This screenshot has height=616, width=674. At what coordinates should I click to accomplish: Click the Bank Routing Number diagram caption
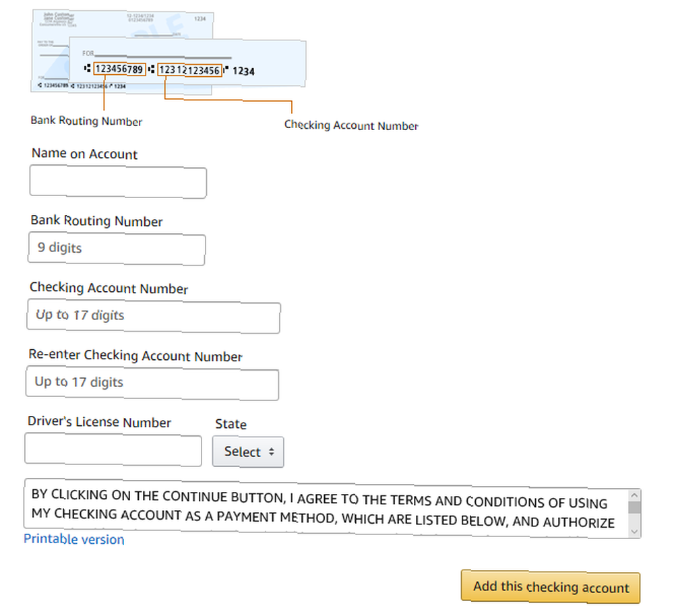coord(86,121)
